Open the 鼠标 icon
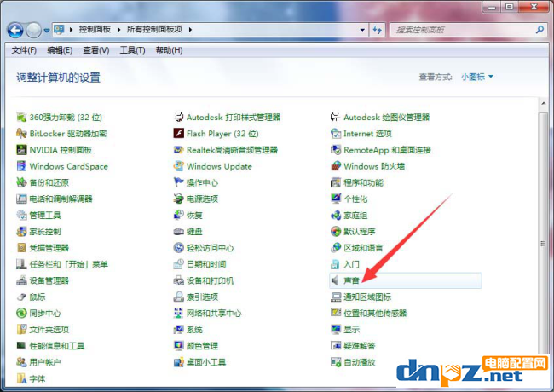Viewport: 554px width, 392px height. (21, 297)
